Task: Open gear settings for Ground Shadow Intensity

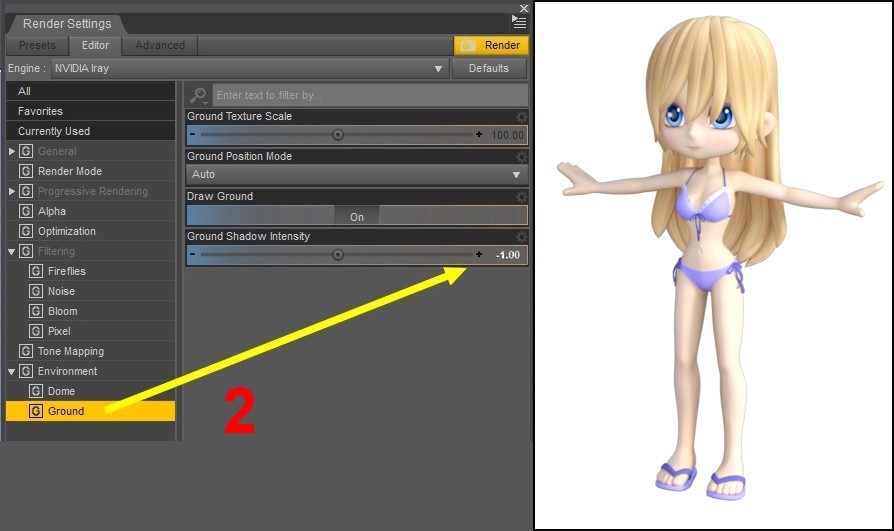Action: [521, 237]
